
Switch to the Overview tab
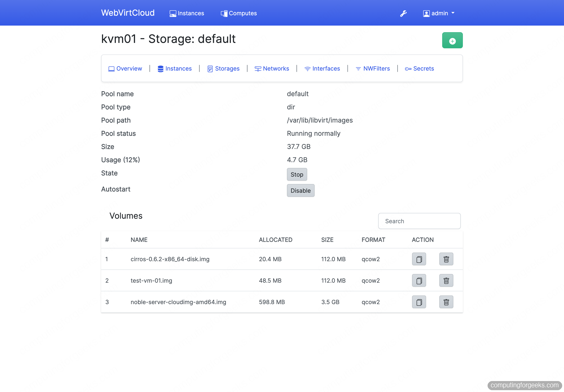(x=125, y=68)
